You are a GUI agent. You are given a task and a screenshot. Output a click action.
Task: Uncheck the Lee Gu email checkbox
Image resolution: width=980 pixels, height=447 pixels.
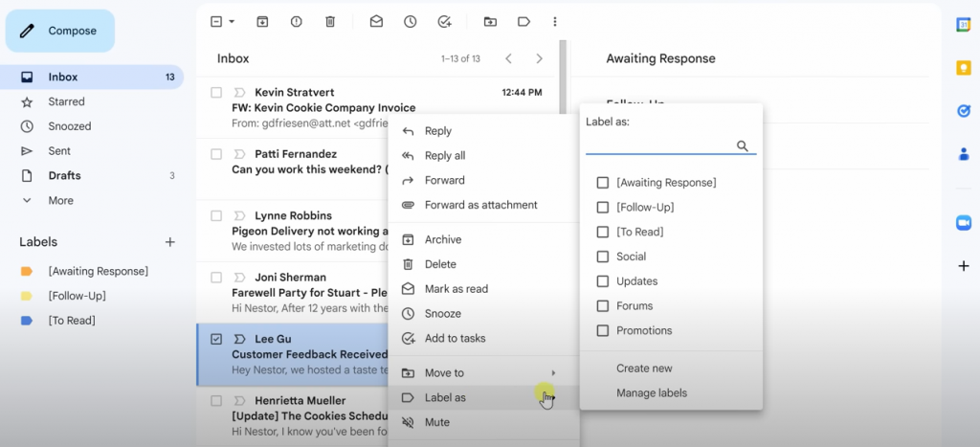pyautogui.click(x=216, y=339)
